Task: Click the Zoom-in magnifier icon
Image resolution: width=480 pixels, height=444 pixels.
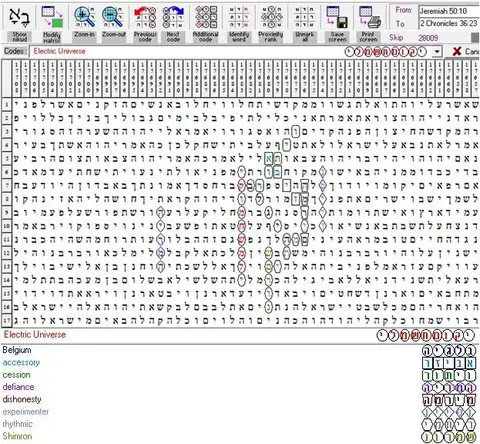Action: click(84, 17)
